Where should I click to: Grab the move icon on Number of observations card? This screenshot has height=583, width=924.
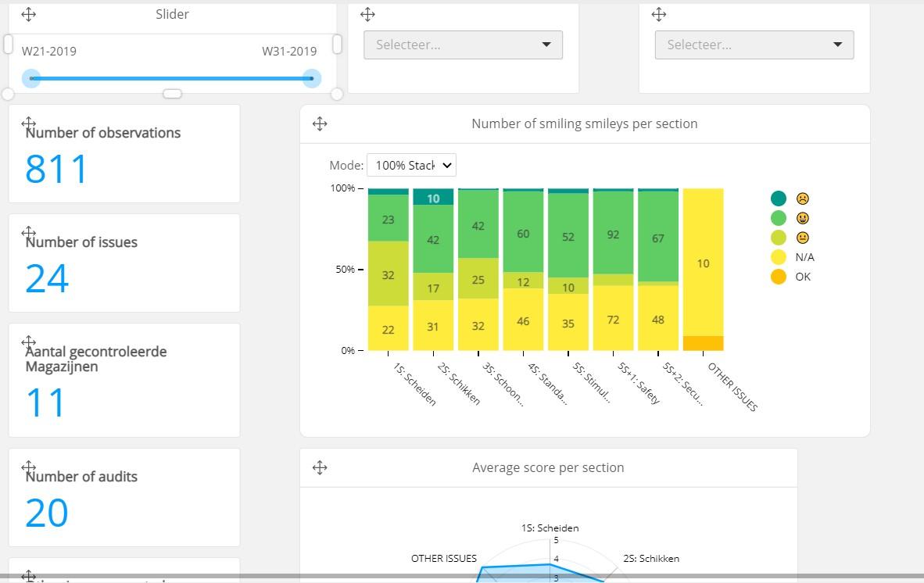(x=28, y=123)
